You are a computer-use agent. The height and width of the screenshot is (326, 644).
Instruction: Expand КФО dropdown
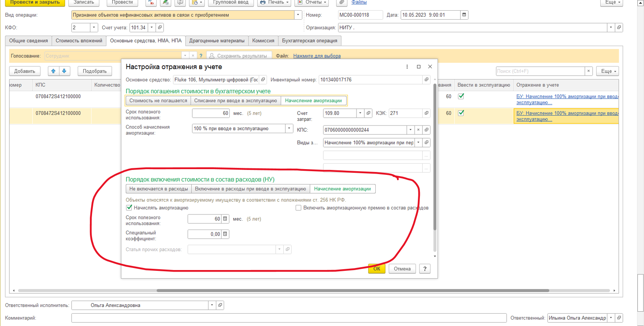click(x=94, y=28)
